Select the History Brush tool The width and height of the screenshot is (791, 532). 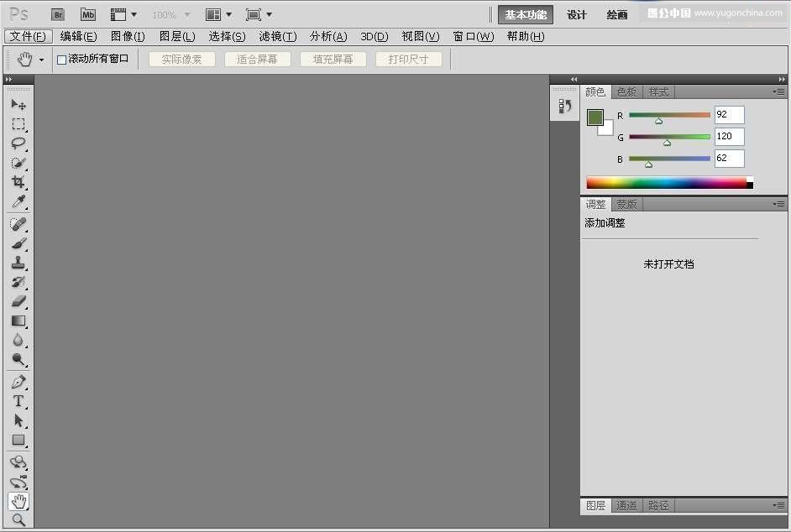(18, 283)
